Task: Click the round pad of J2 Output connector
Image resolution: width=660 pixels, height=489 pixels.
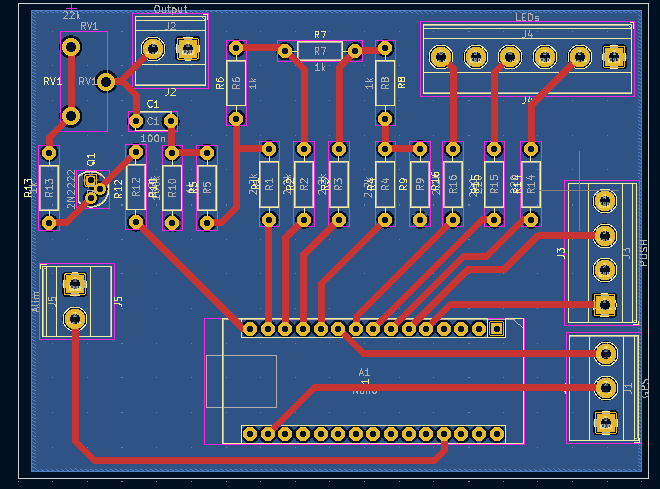Action: tap(153, 49)
